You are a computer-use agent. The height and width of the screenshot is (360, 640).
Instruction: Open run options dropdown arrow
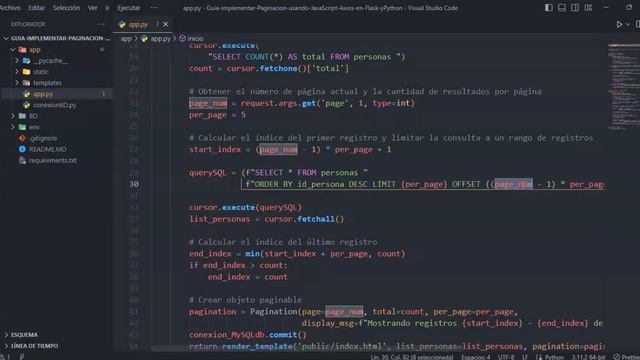click(x=628, y=24)
